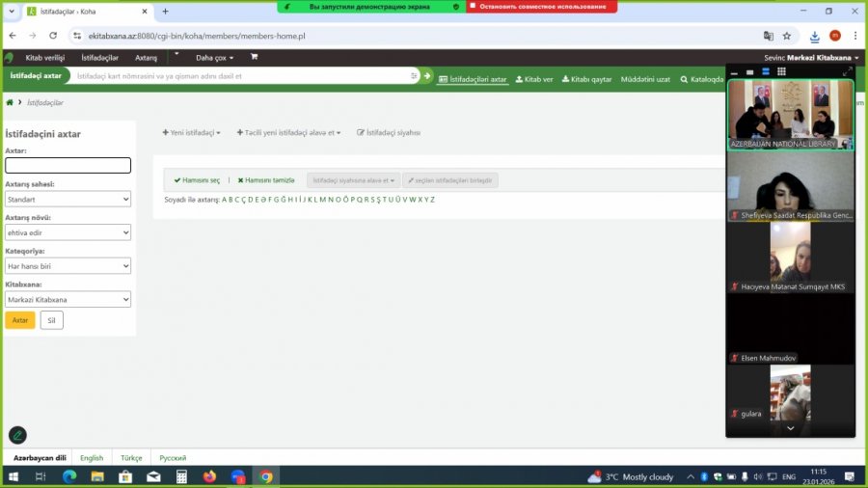Open the Axtarış növü dropdown

(68, 232)
